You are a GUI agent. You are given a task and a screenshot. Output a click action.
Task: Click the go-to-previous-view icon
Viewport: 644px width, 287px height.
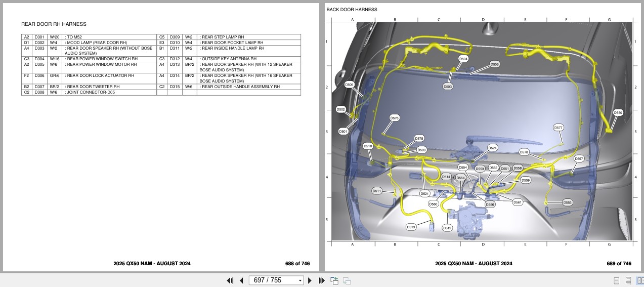click(x=334, y=280)
